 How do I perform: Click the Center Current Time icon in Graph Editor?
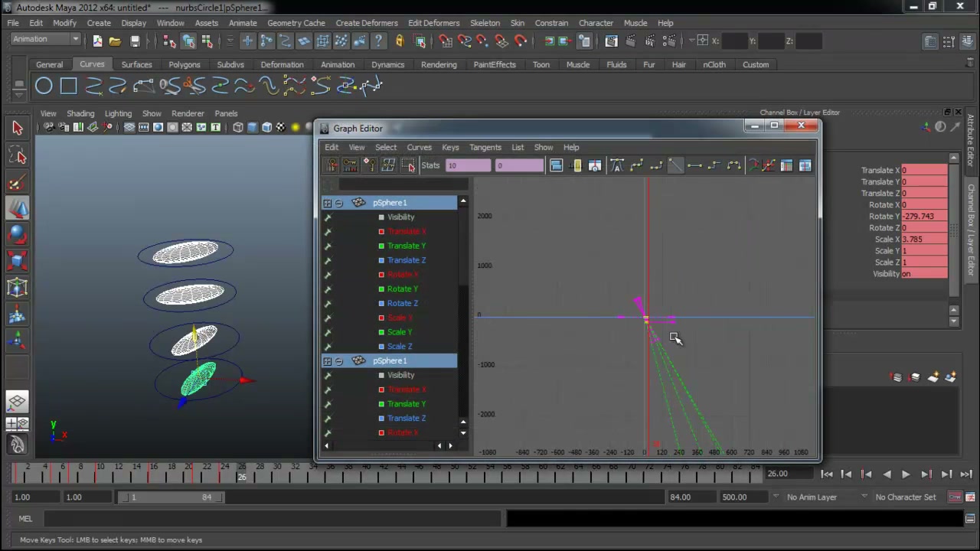coord(595,165)
